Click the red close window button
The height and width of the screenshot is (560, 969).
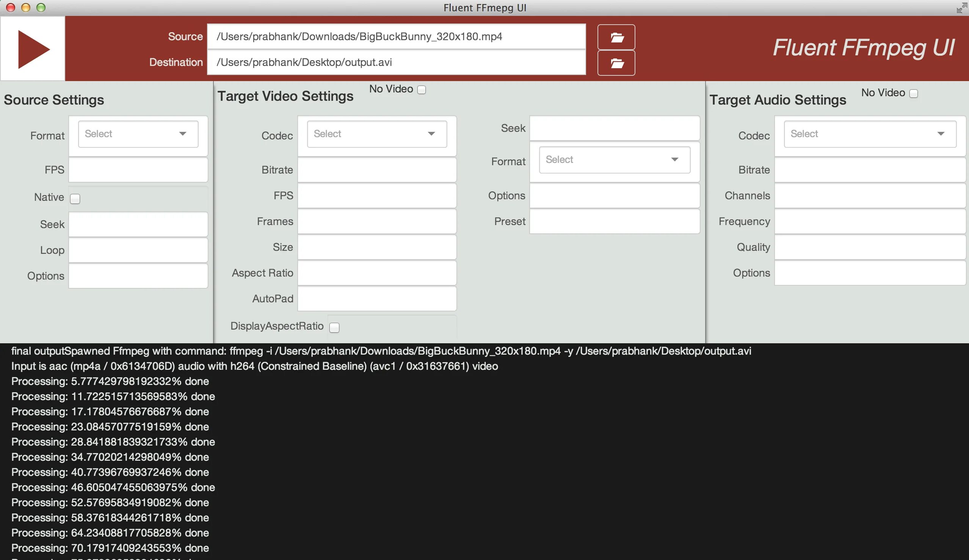pyautogui.click(x=11, y=8)
